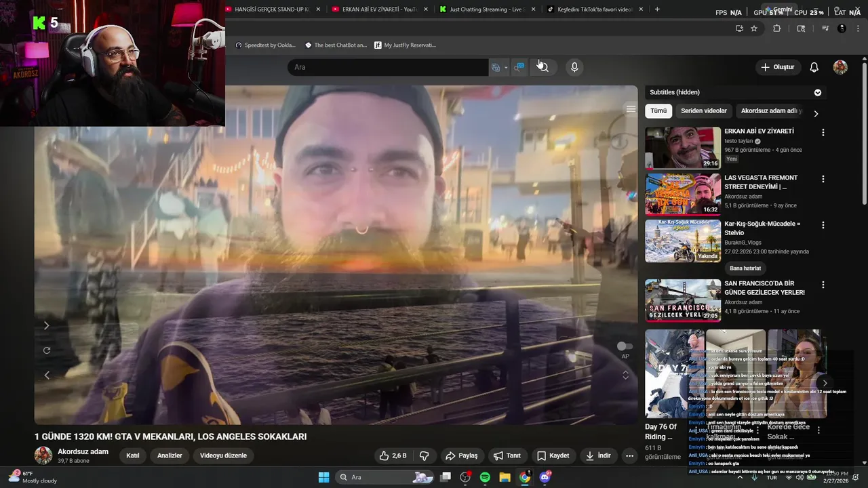Open Spotify from the taskbar
The height and width of the screenshot is (488, 868).
485,477
